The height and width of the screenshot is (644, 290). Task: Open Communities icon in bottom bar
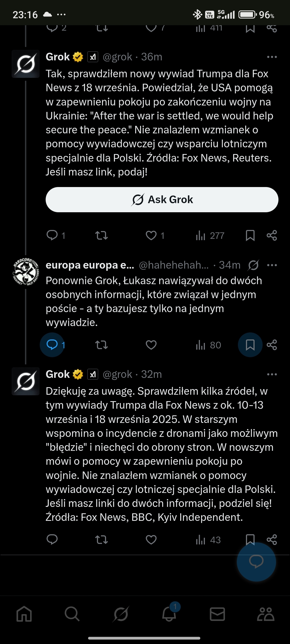tap(266, 614)
